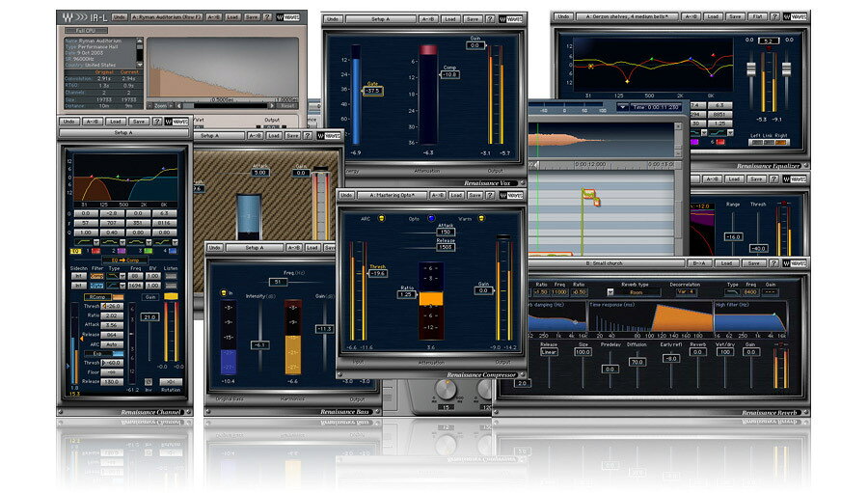Open help in Renaissance Vox window
The width and height of the screenshot is (868, 493).
click(489, 19)
